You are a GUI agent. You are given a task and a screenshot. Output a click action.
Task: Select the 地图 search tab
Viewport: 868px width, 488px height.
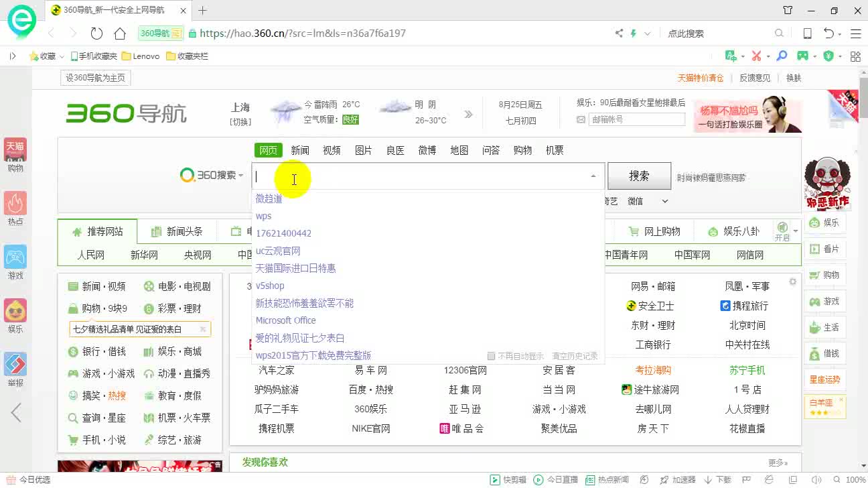click(459, 150)
